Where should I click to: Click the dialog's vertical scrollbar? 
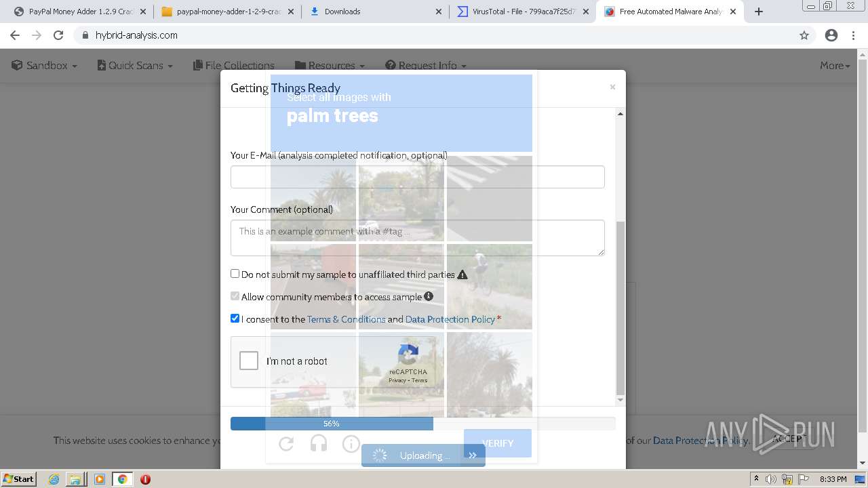[620, 308]
